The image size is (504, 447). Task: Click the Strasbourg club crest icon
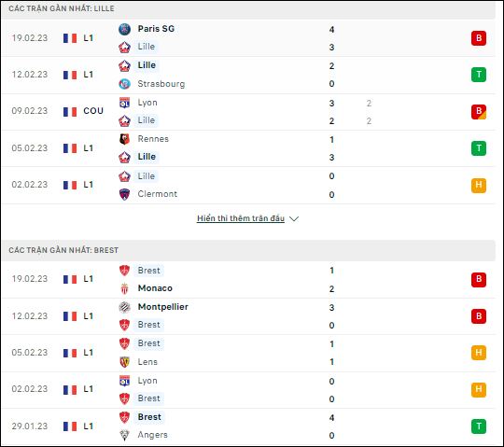pos(124,84)
